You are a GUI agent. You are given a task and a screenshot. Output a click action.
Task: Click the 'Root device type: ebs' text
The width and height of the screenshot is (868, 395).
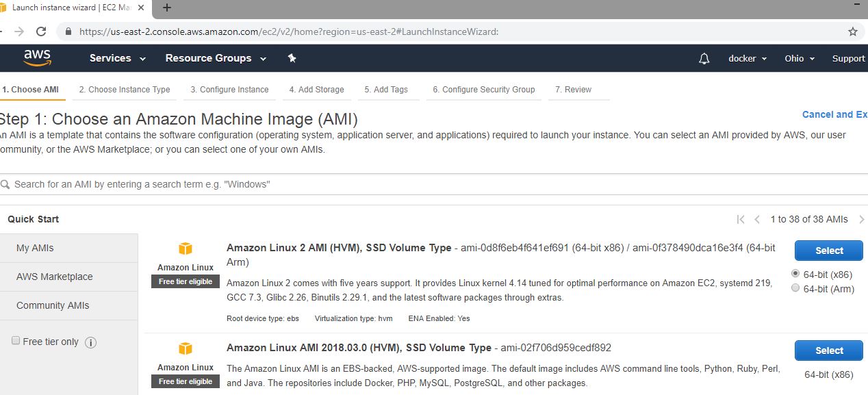(x=263, y=318)
